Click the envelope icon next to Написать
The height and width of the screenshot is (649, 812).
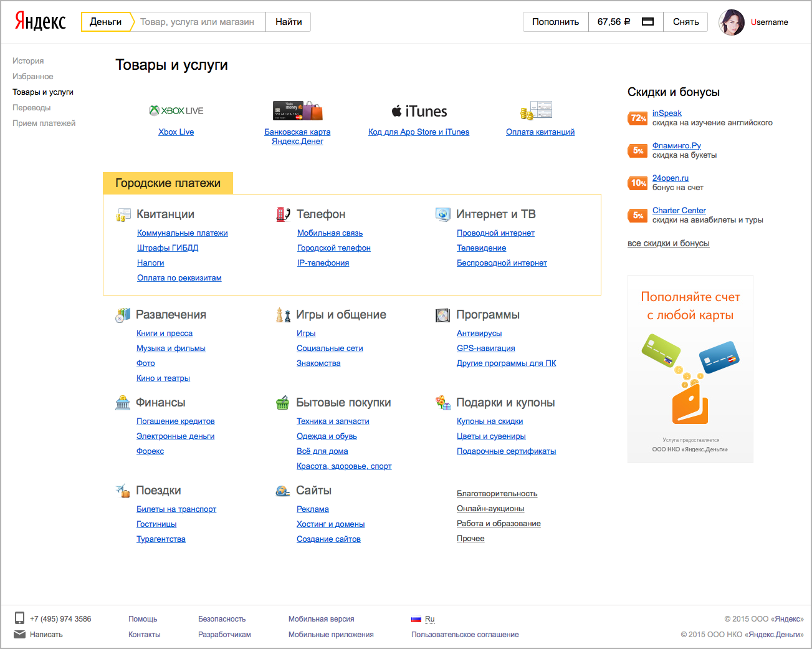pos(19,634)
